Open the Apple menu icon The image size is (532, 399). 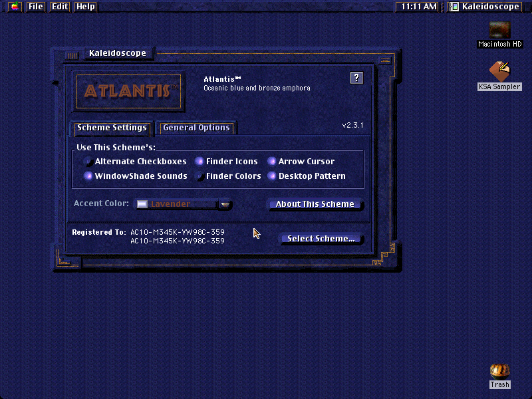coord(15,7)
